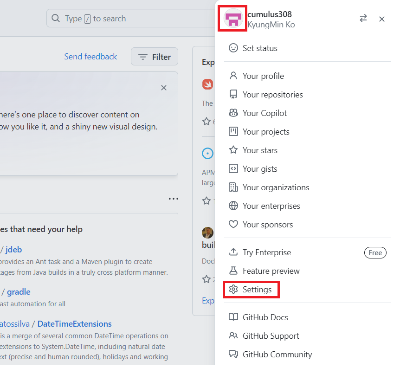Open Feature preview
The image size is (400, 365).
[271, 271]
